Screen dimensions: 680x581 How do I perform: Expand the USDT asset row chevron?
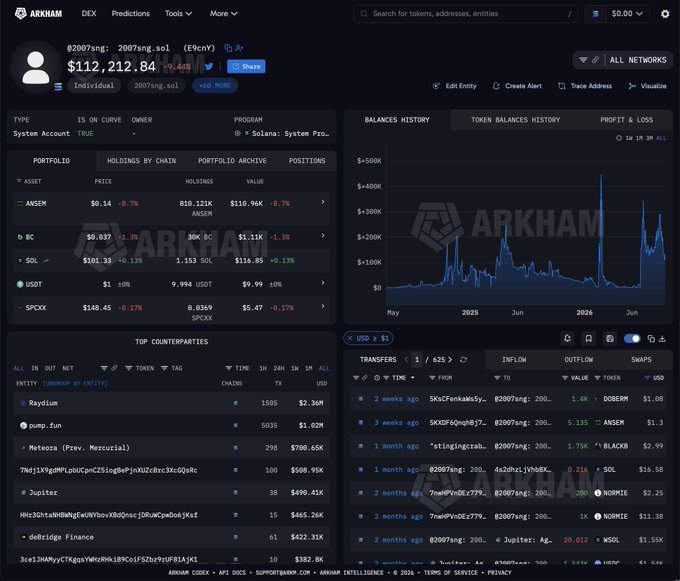(x=323, y=283)
